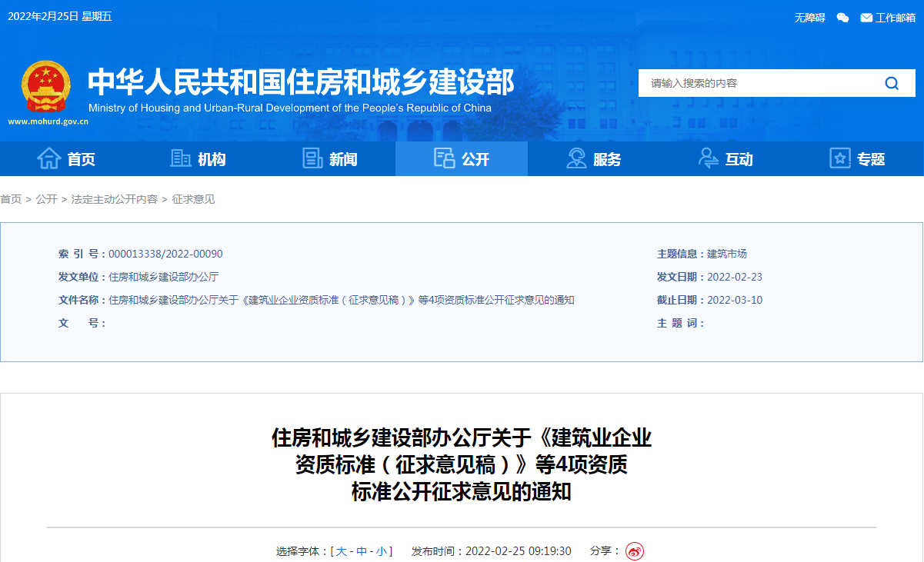Go to 征求意见 breadcrumb link
The height and width of the screenshot is (562, 924).
click(x=193, y=199)
